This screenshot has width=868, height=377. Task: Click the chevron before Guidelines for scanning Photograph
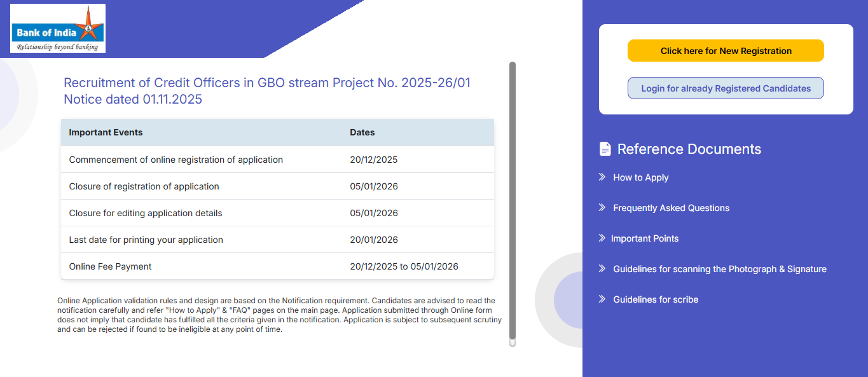tap(602, 269)
